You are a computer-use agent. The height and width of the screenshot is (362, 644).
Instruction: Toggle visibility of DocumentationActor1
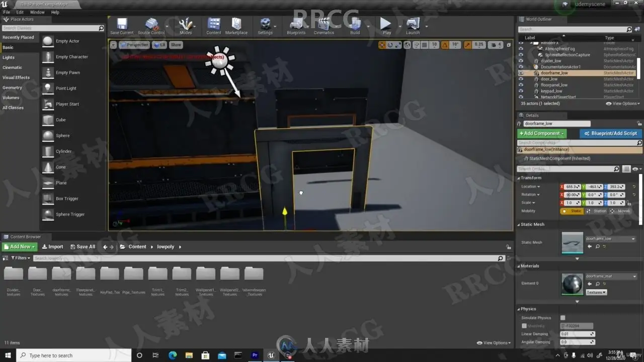click(521, 67)
